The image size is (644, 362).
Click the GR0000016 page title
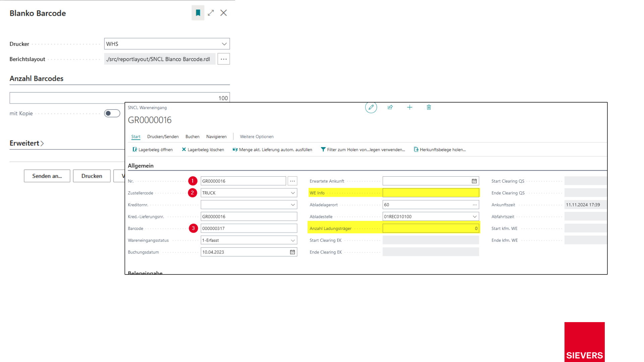(150, 120)
